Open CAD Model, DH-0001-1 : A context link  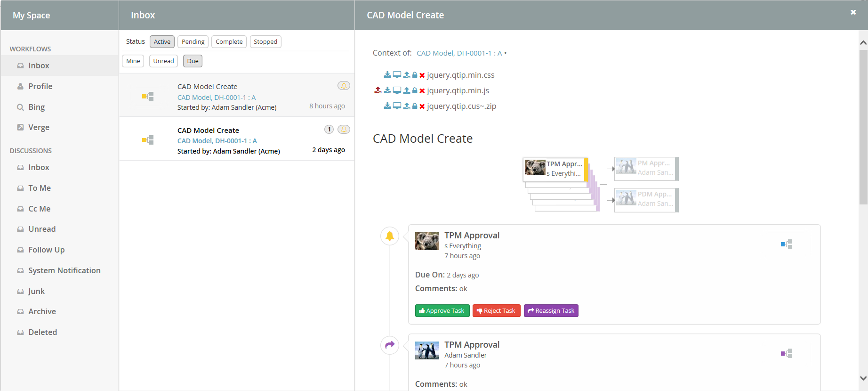[459, 53]
